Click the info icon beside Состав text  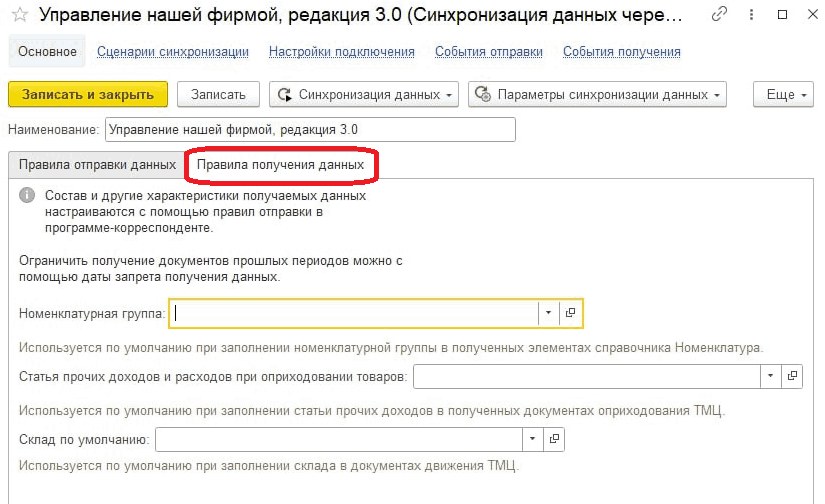point(27,195)
